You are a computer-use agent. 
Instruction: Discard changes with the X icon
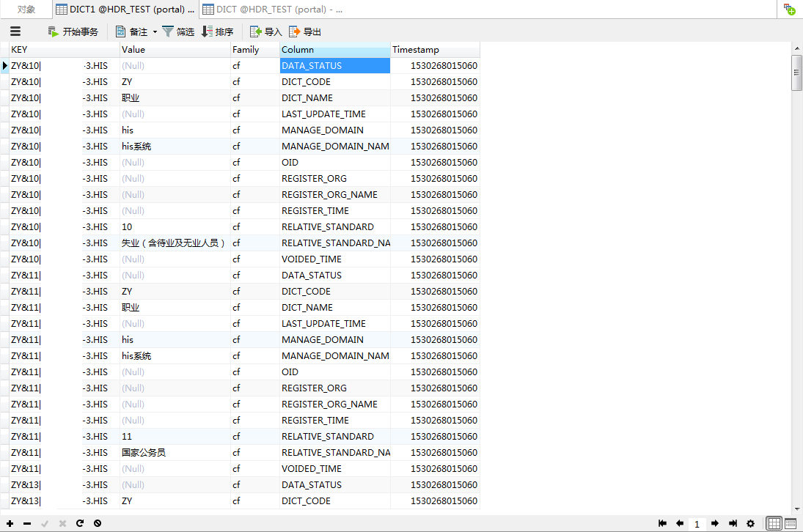tap(62, 523)
